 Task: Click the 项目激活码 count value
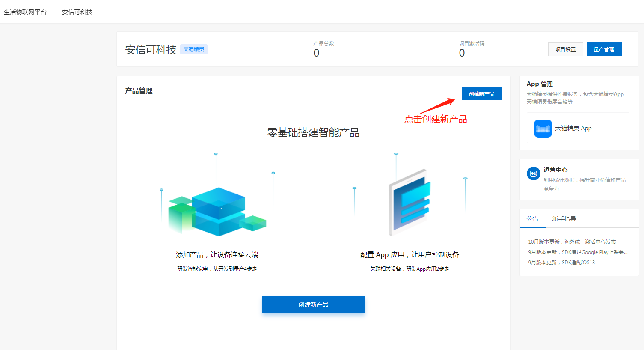(462, 53)
